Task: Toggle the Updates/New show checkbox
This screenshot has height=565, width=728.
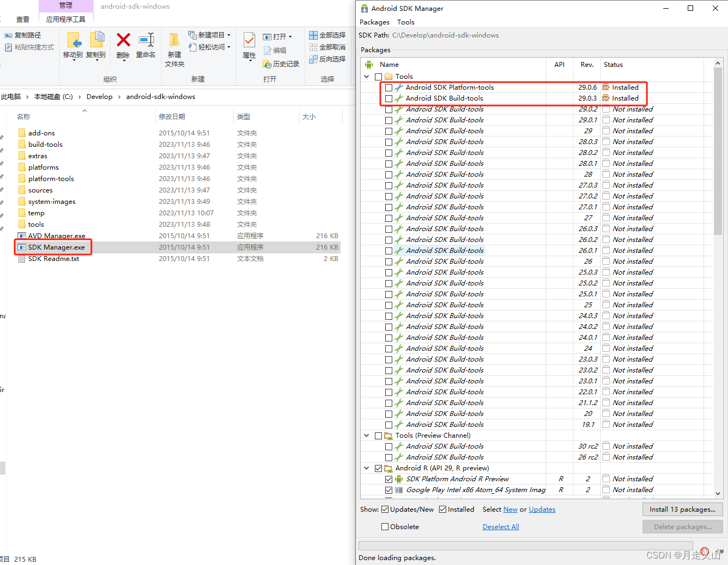Action: point(385,510)
